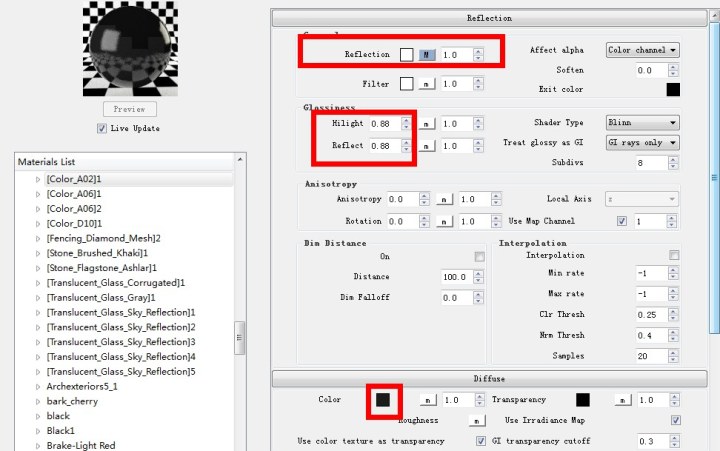This screenshot has height=451, width=720.
Task: Expand [Translucent_Glass_Gray]1 material
Action: point(38,298)
